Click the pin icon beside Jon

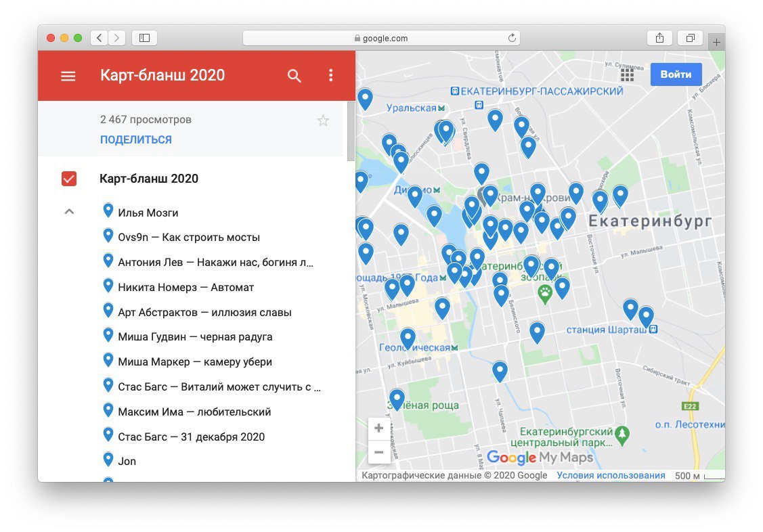coord(108,459)
